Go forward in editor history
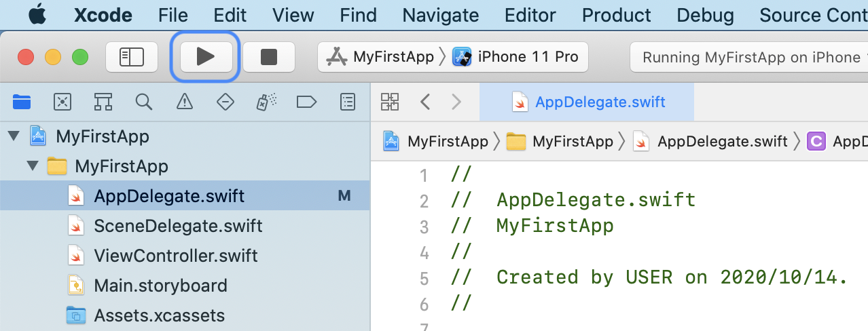The image size is (868, 331). pyautogui.click(x=456, y=102)
